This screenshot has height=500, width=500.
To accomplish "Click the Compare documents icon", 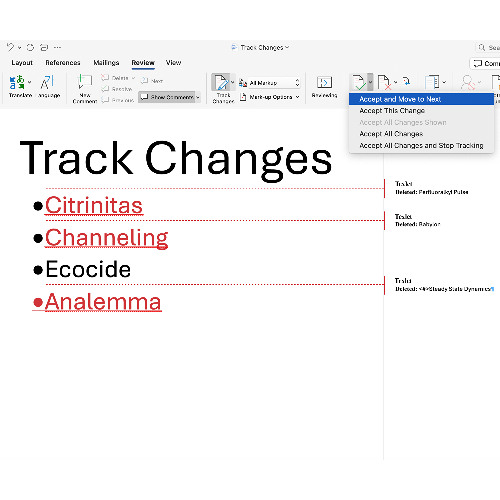I will [432, 82].
